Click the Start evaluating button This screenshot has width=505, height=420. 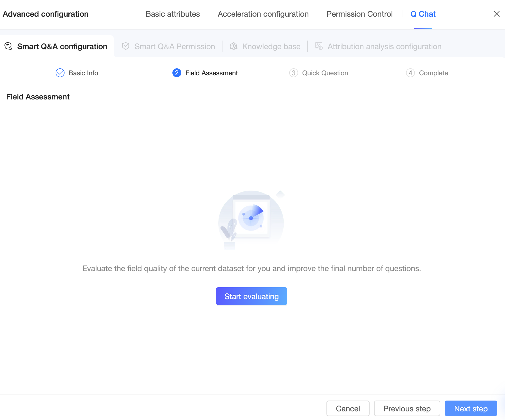point(252,296)
